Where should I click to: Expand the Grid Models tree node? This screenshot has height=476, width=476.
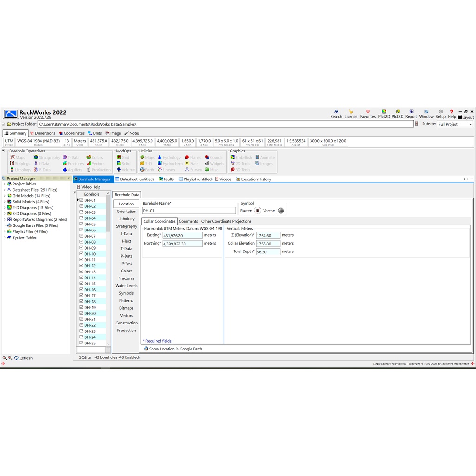(x=5, y=196)
